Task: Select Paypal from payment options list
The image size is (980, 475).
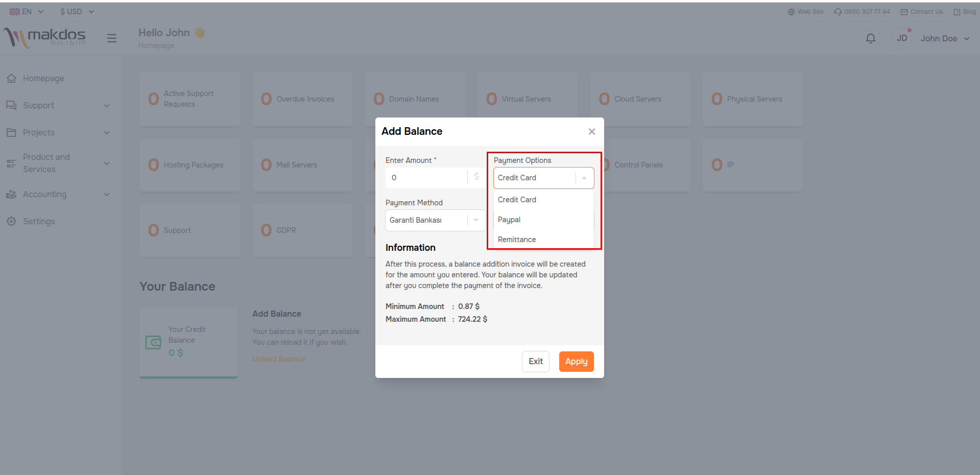Action: [x=509, y=220]
